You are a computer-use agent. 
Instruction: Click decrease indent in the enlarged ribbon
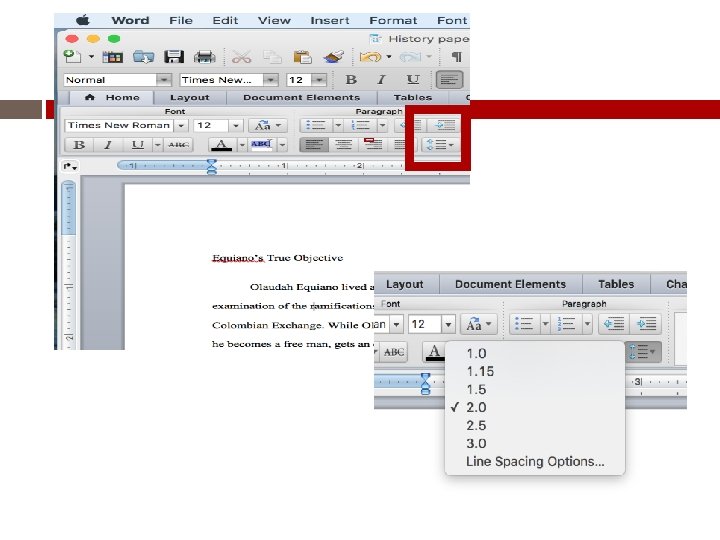[614, 324]
